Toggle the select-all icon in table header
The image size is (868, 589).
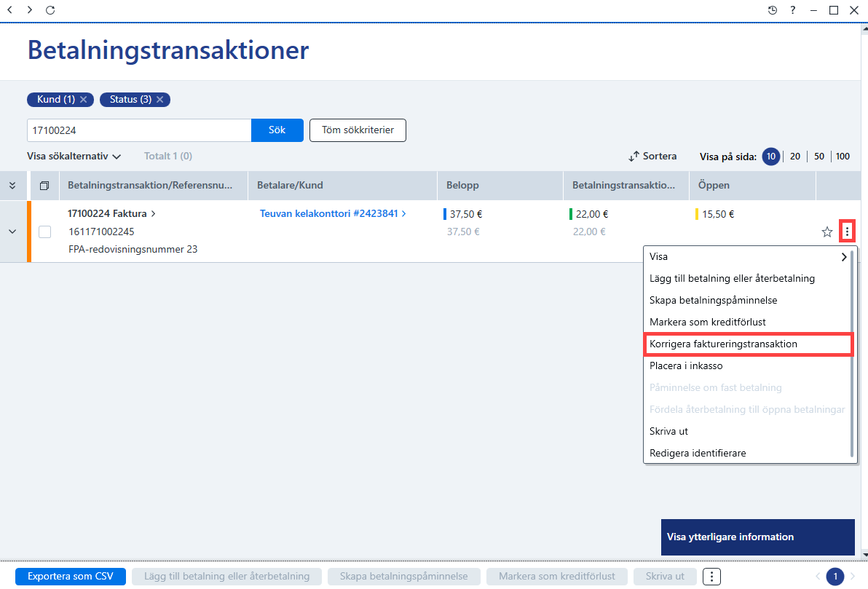click(x=44, y=186)
